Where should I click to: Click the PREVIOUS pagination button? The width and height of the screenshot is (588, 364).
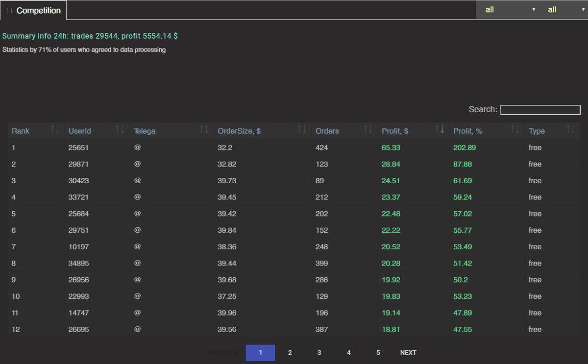(x=223, y=353)
